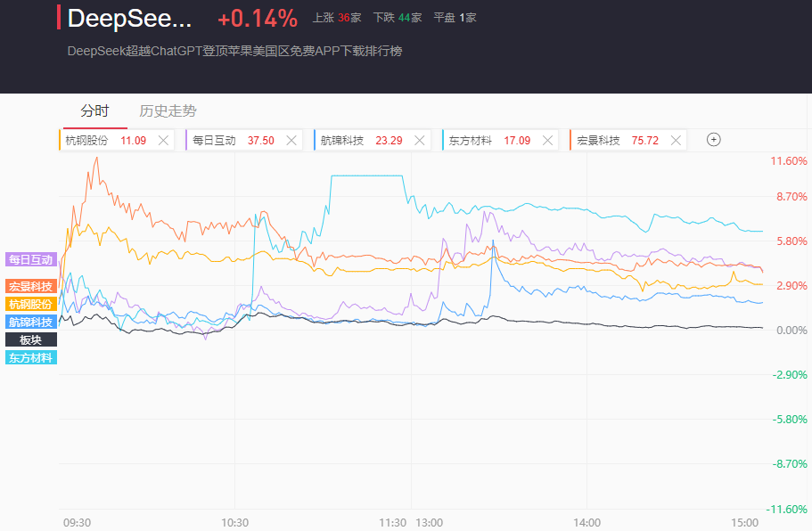Screen dimensions: 812x531
Task: Click the 11:30 time axis label
Action: pyautogui.click(x=392, y=523)
